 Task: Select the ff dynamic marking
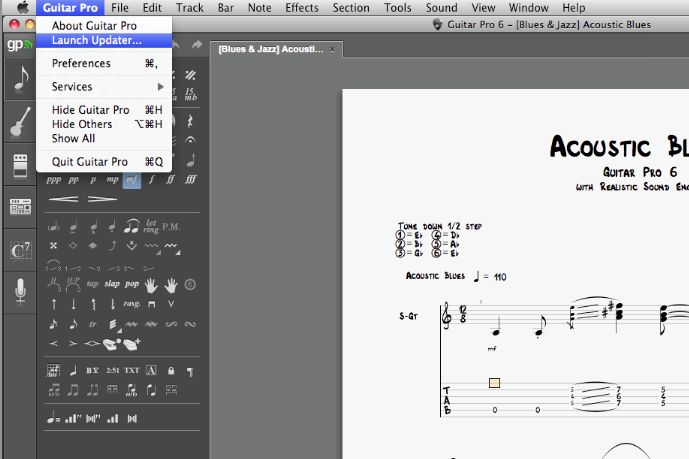(x=170, y=179)
